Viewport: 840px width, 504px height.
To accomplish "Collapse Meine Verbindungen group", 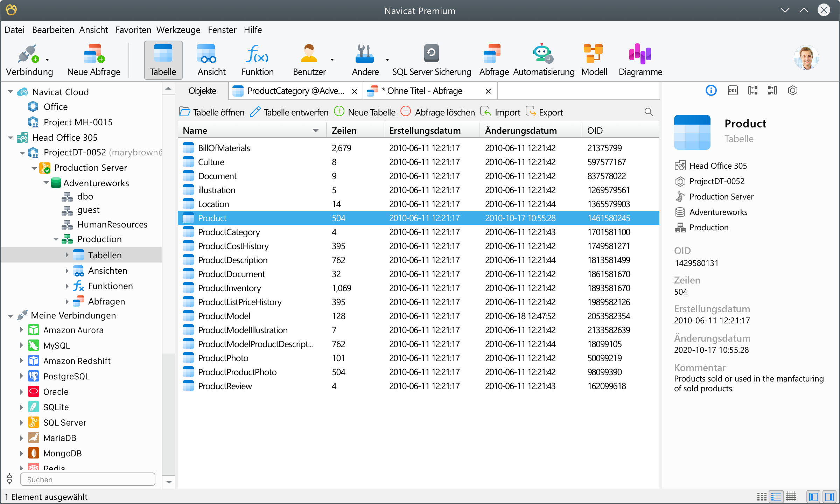I will (x=10, y=316).
